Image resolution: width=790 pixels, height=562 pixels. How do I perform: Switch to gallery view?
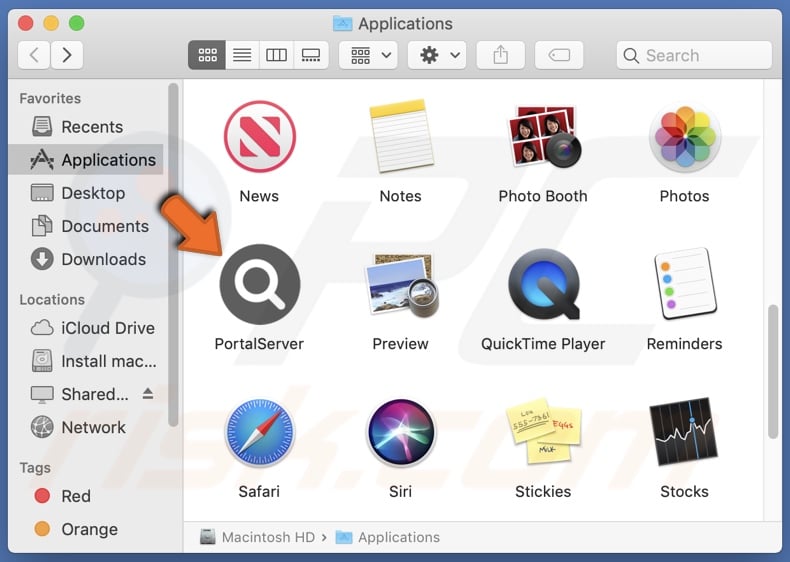point(311,54)
